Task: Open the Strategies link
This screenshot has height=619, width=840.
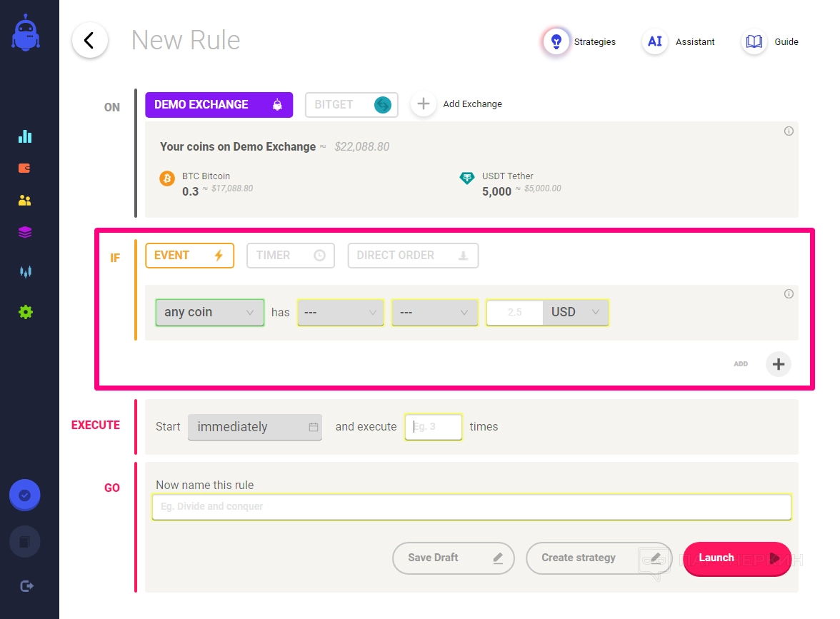Action: click(580, 42)
